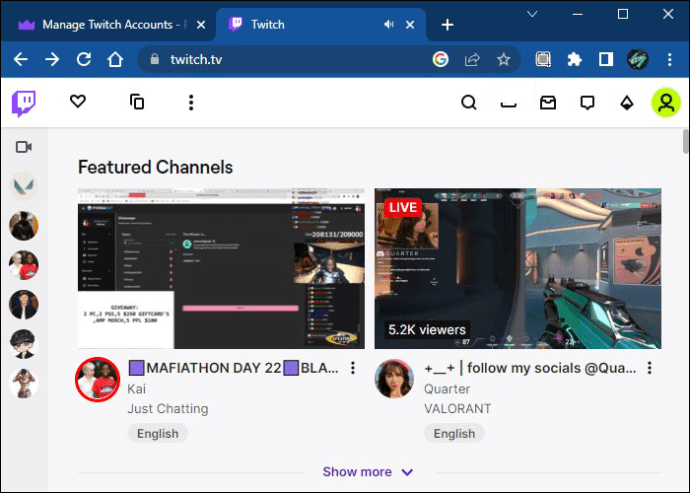
Task: Click the VALORANT category link
Action: click(x=457, y=409)
